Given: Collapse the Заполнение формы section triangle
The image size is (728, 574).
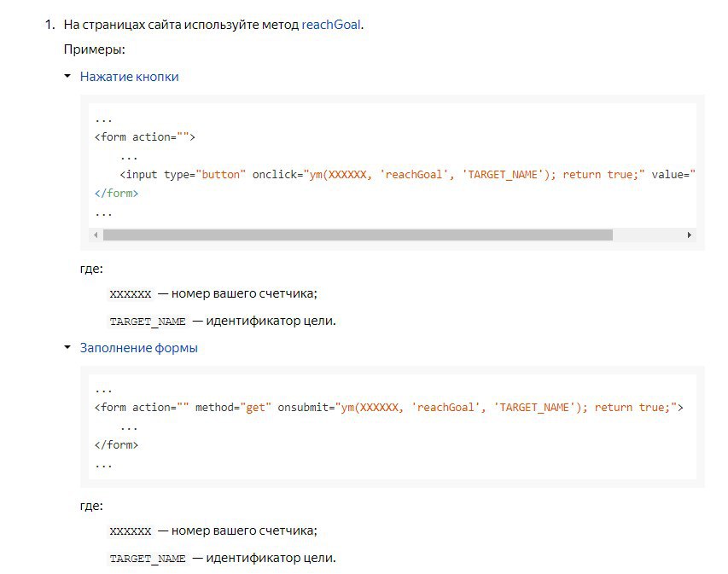Looking at the screenshot, I should click(67, 346).
